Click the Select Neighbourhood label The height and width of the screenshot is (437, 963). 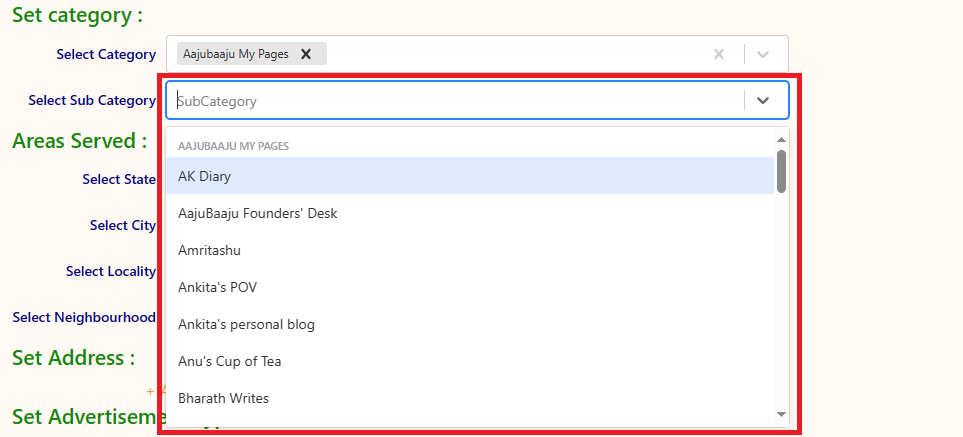84,317
